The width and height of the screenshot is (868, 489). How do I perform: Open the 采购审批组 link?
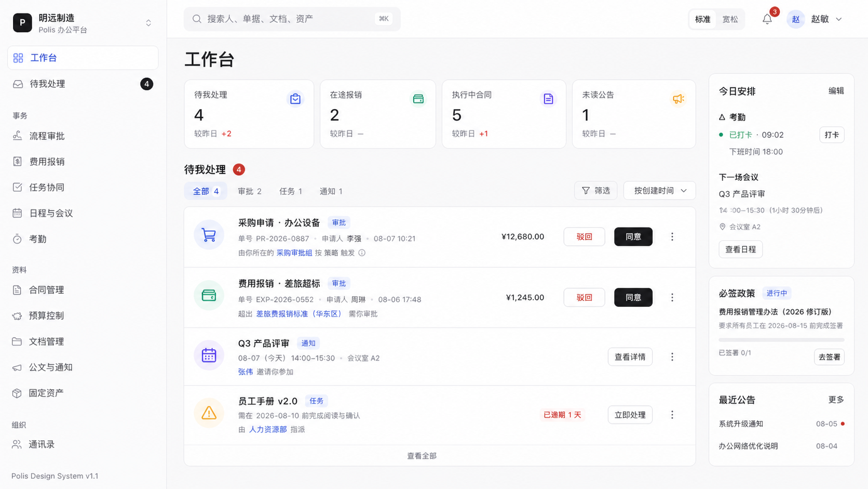click(294, 253)
